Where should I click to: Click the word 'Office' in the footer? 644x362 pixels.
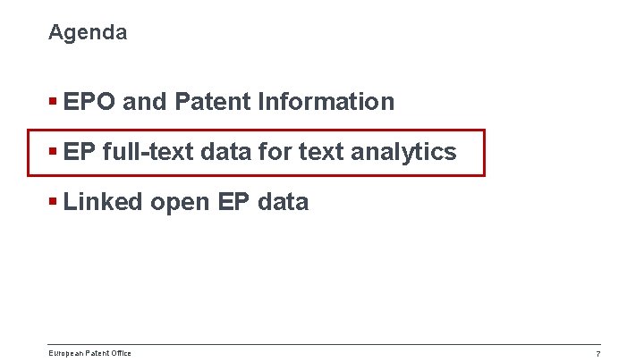tap(123, 353)
